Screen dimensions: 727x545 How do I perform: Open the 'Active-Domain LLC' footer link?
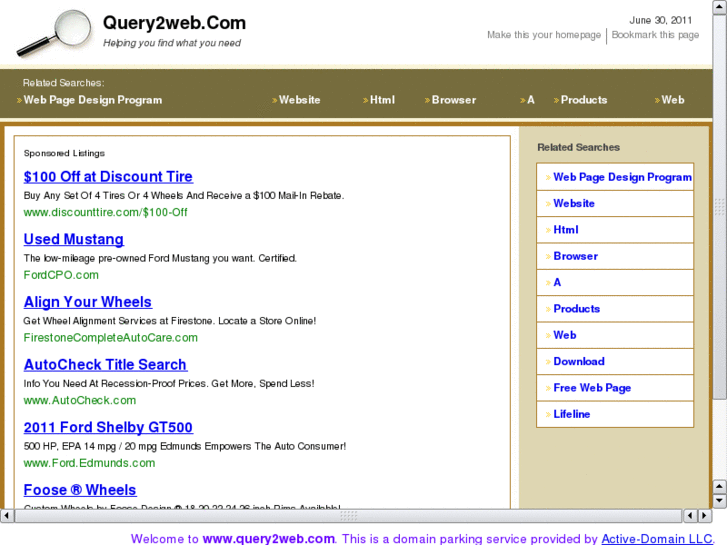tap(657, 539)
